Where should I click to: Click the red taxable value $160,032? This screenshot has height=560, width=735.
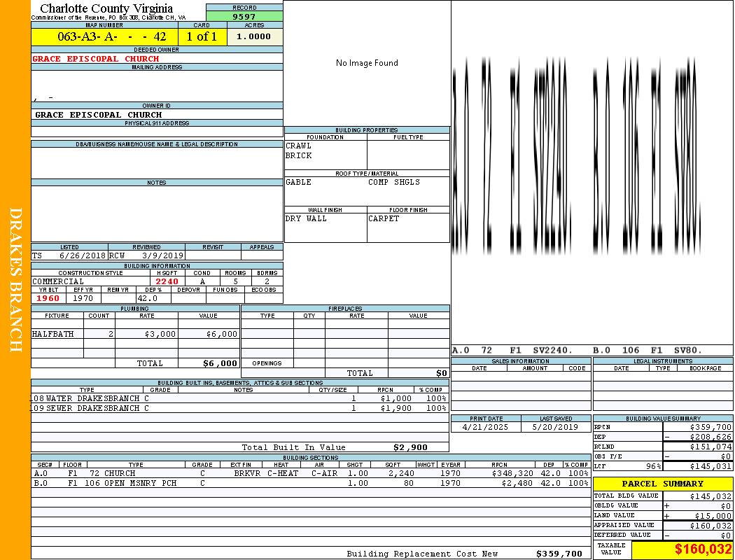pyautogui.click(x=703, y=549)
